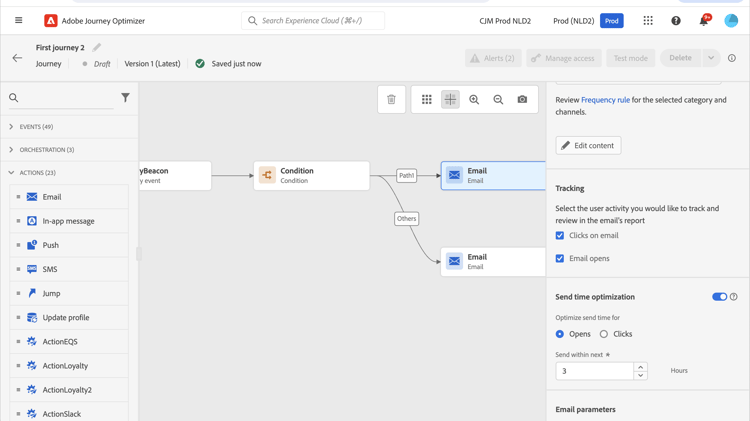The height and width of the screenshot is (421, 750).
Task: Open the Frequency rule link
Action: (x=605, y=100)
